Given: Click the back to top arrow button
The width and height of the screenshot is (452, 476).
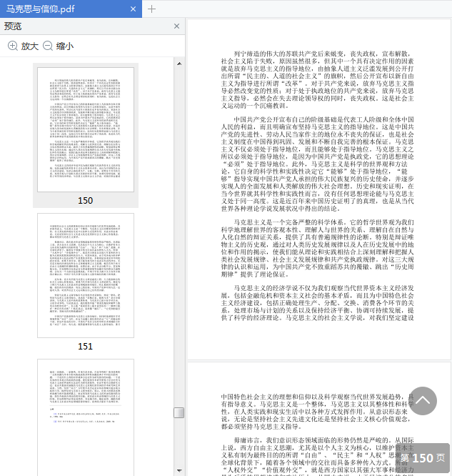Looking at the screenshot, I should [x=423, y=401].
